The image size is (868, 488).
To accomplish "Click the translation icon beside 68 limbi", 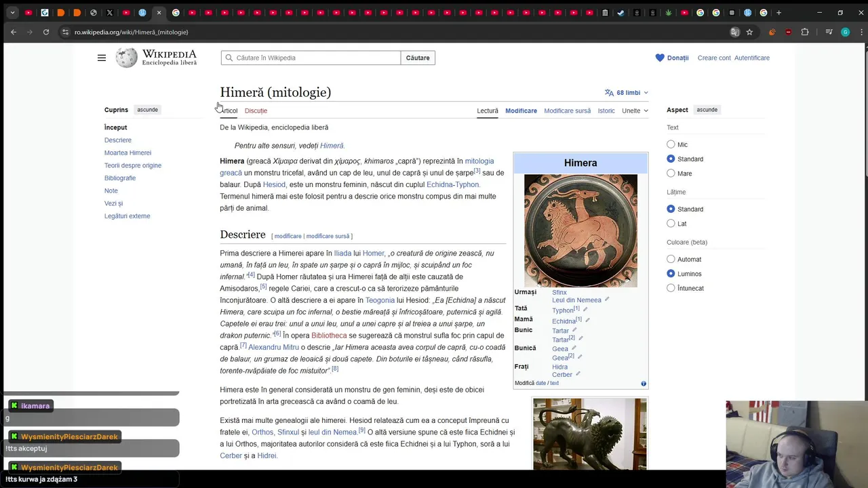I will click(609, 92).
